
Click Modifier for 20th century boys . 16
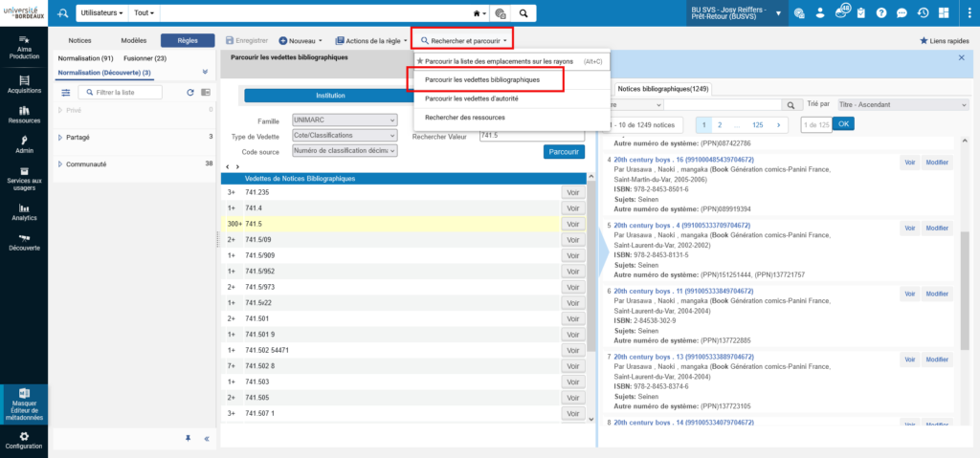click(x=937, y=164)
